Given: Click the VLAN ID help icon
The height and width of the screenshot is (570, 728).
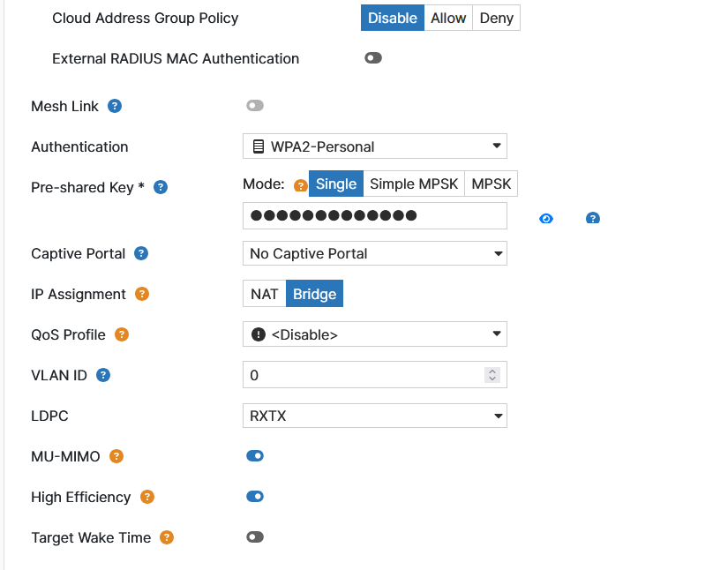Looking at the screenshot, I should coord(103,375).
